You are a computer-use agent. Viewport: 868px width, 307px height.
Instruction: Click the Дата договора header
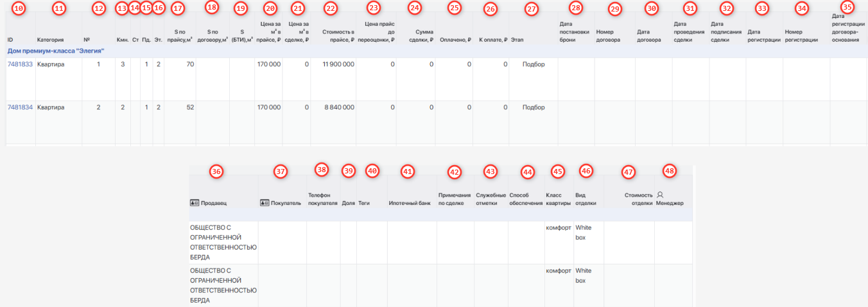tap(649, 35)
